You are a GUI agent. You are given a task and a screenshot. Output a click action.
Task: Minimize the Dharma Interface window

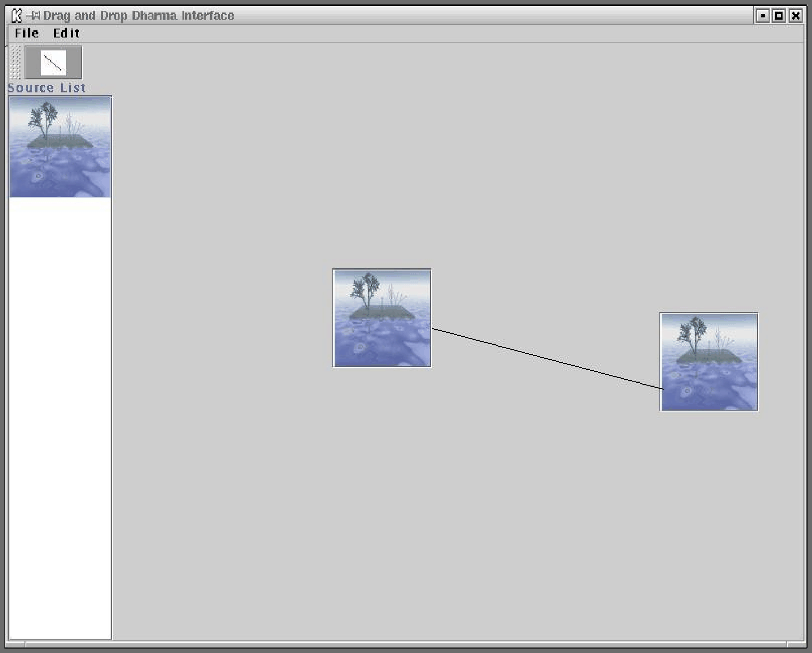coord(762,16)
